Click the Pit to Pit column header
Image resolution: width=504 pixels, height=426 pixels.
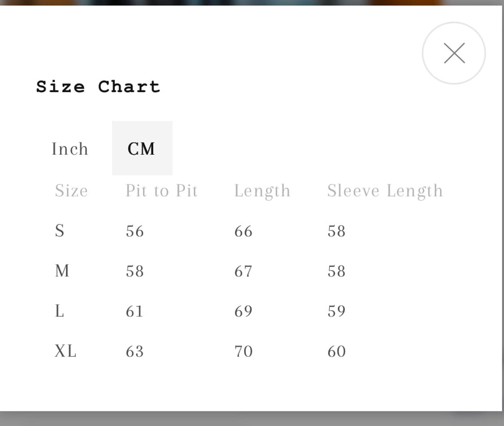coord(161,191)
